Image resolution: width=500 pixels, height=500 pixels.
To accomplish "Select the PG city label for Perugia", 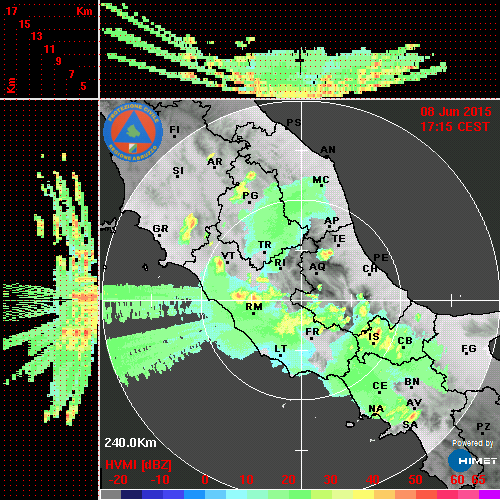I will pyautogui.click(x=250, y=195).
